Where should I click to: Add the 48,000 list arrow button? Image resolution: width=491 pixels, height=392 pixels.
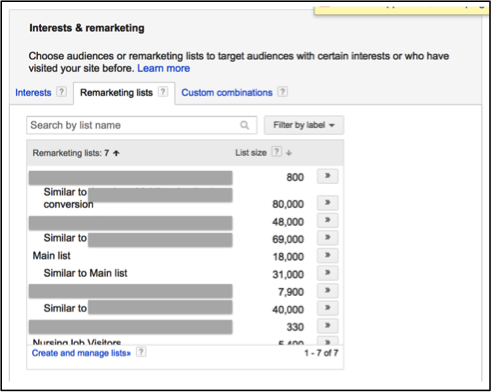[x=328, y=220]
